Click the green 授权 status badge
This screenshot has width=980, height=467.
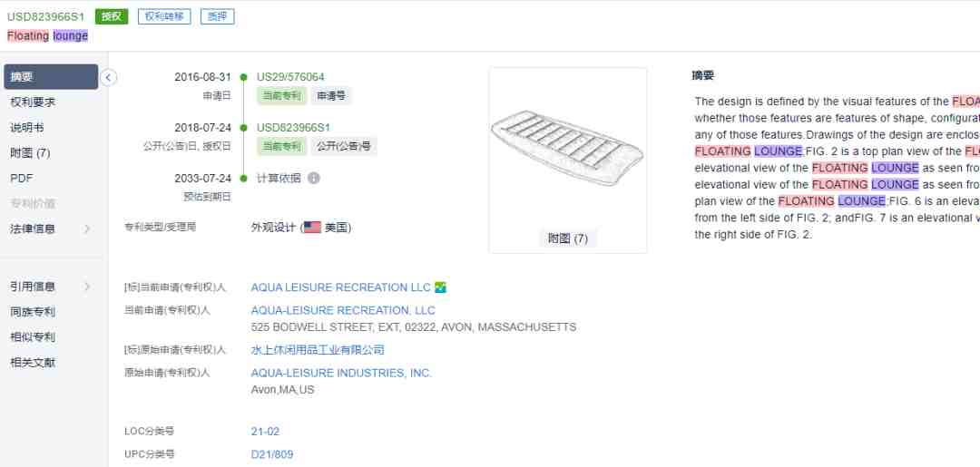(x=112, y=17)
